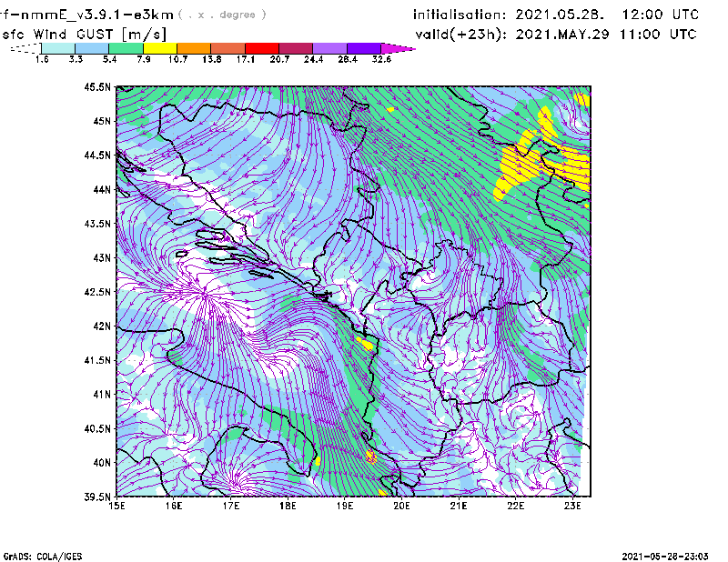Click the 'valid(+23h):' label
This screenshot has height=562, width=728.
pyautogui.click(x=461, y=35)
